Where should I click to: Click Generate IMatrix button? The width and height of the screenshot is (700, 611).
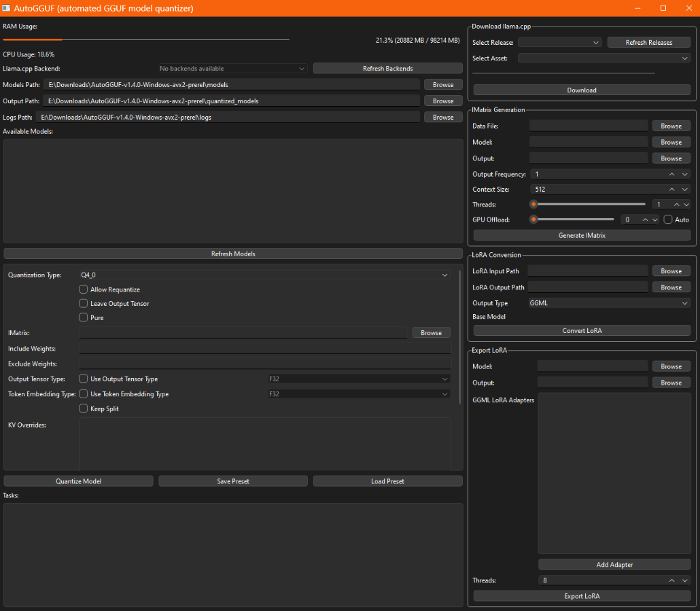(x=582, y=235)
